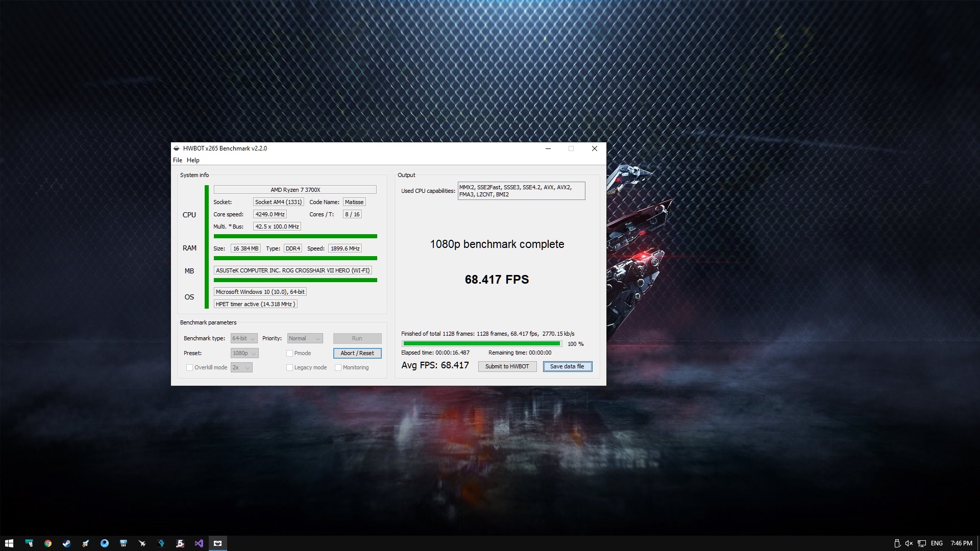This screenshot has height=551, width=980.
Task: Open the keyboard-and-mouse app in taskbar
Action: coord(29,543)
